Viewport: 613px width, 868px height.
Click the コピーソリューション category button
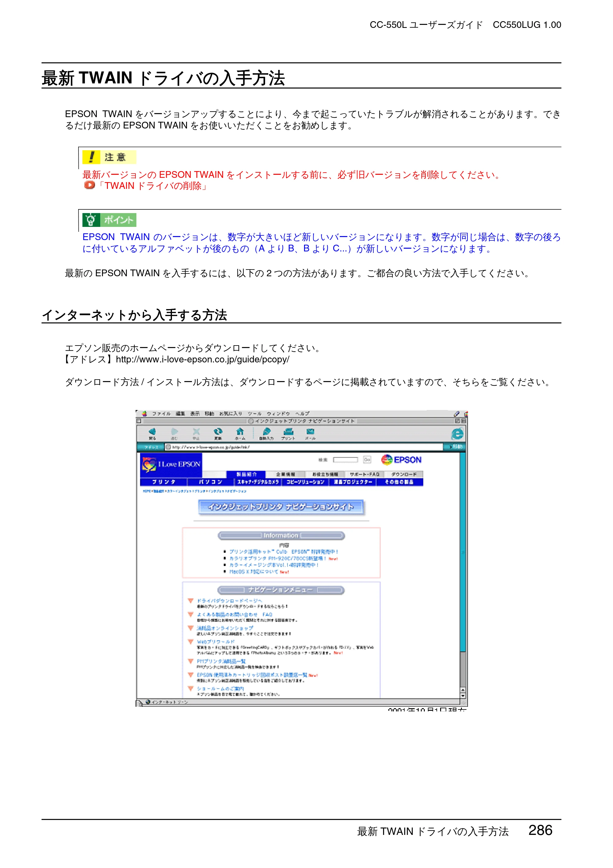tap(305, 482)
